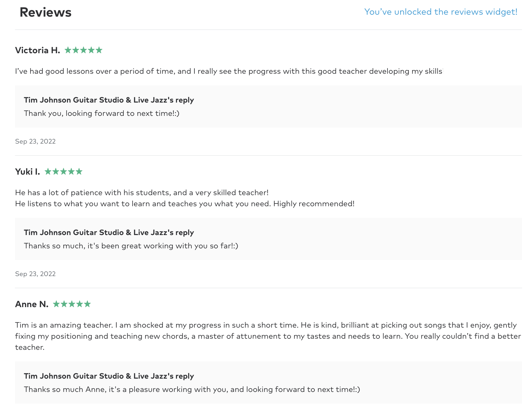Viewport: 532px width, 413px height.
Task: Click reply 'it's been great working with you'
Action: (x=131, y=246)
